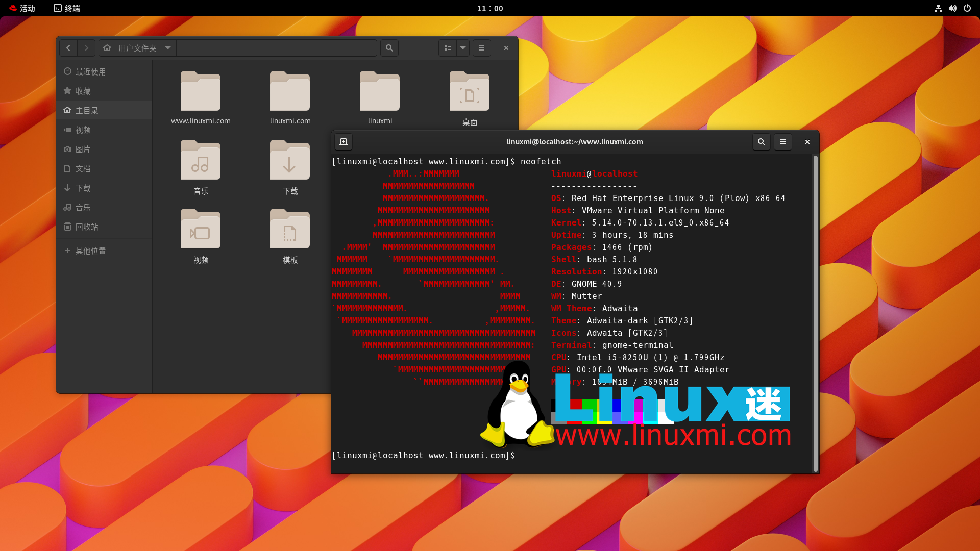Open terminal hamburger menu
This screenshot has height=551, width=980.
(x=783, y=142)
